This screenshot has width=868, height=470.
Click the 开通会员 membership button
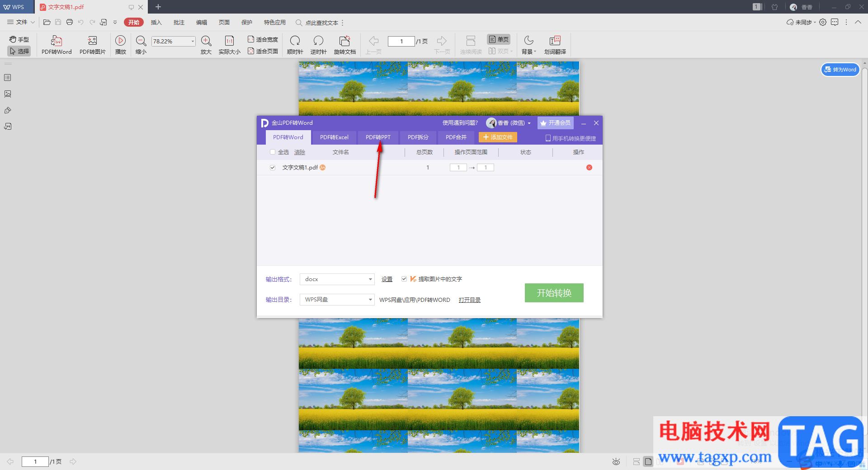(556, 123)
